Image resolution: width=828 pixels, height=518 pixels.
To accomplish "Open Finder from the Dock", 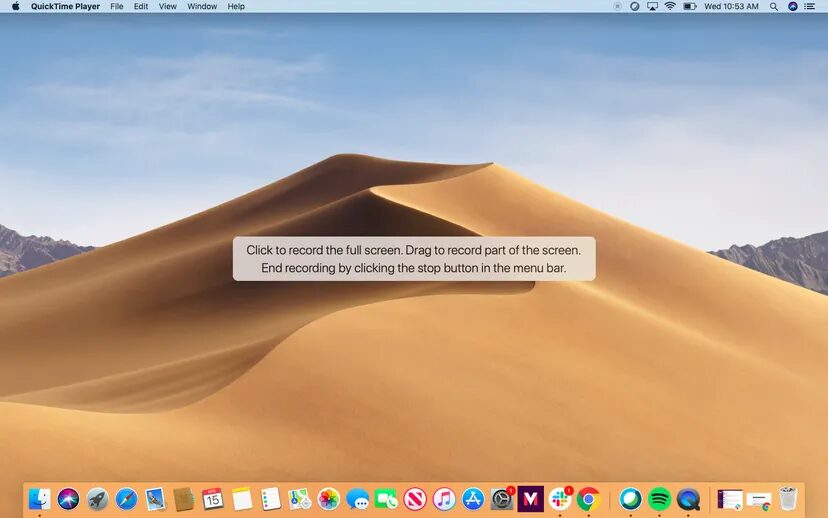I will pos(40,498).
